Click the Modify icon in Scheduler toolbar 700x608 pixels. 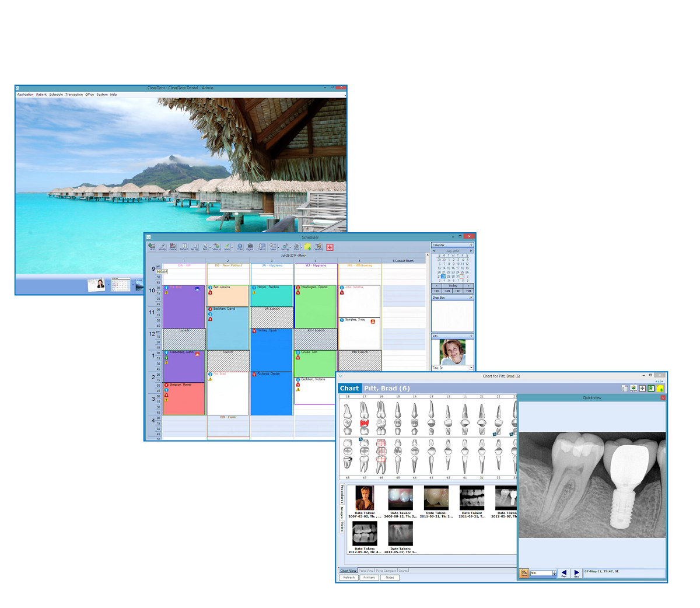click(162, 247)
